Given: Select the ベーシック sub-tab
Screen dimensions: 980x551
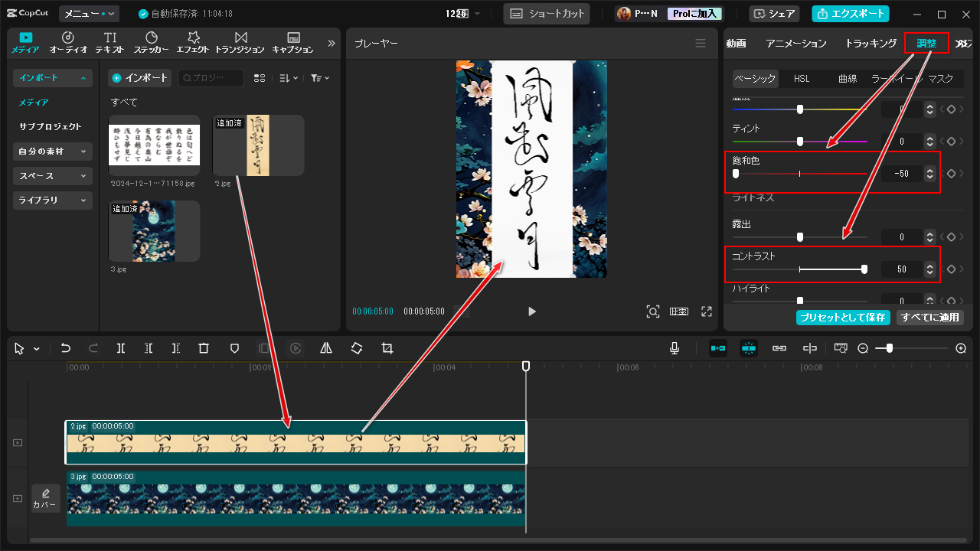Looking at the screenshot, I should pos(754,78).
